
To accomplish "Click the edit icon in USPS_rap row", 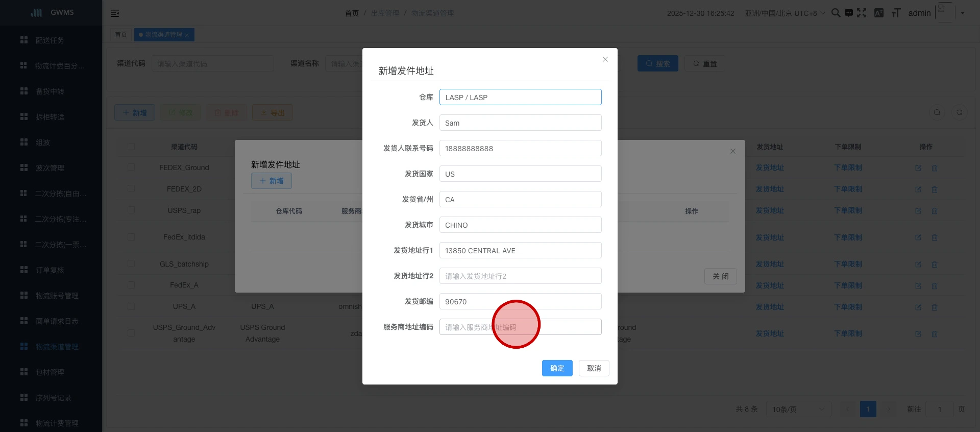I will pos(918,211).
